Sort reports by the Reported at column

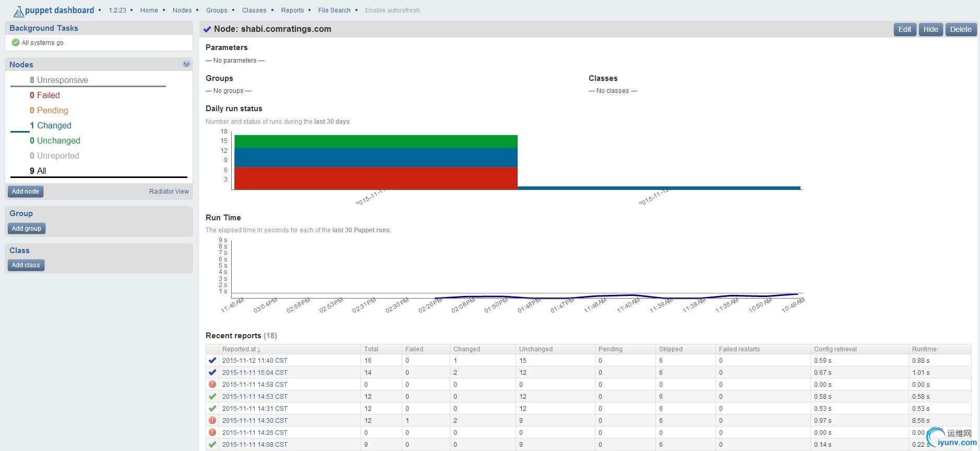click(x=241, y=349)
